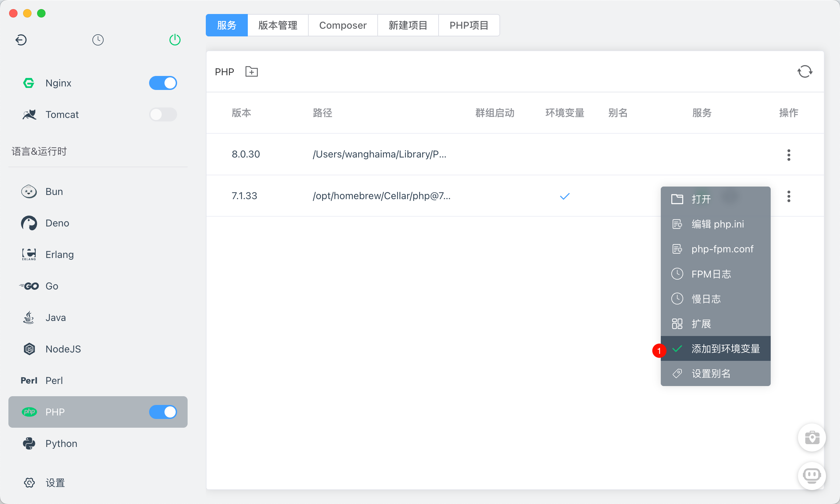Click the green php logo icon
Screen dimensions: 840x504
tap(29, 412)
